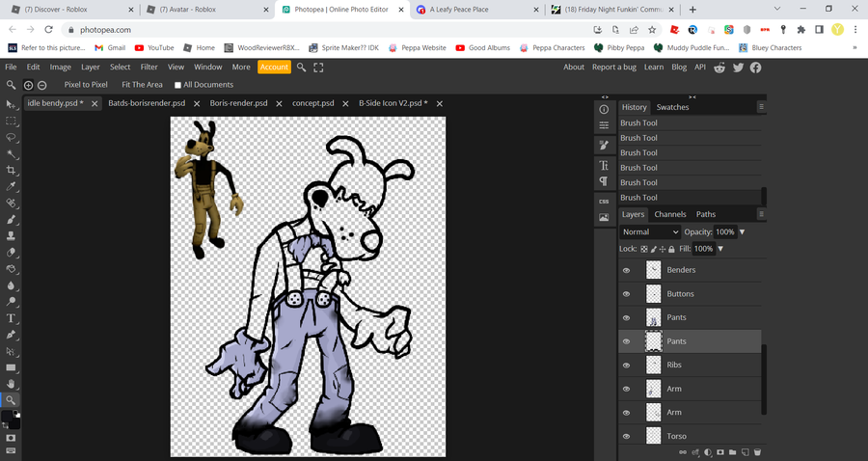The height and width of the screenshot is (461, 868).
Task: Select the Spot Healing Brush tool
Action: 11,203
